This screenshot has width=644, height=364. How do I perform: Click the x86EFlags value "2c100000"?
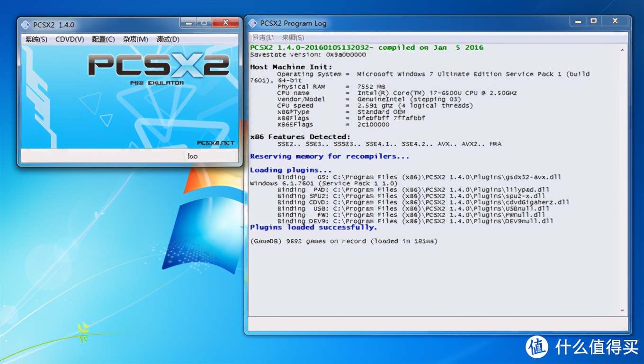tap(373, 125)
